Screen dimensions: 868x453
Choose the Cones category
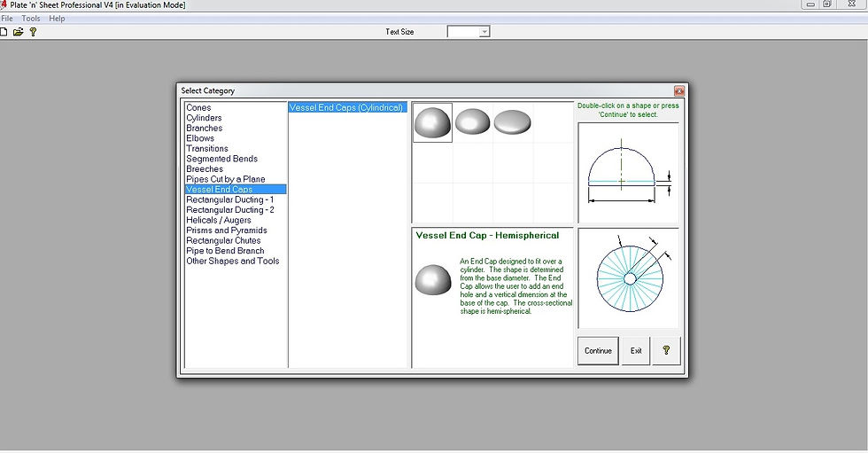[198, 108]
